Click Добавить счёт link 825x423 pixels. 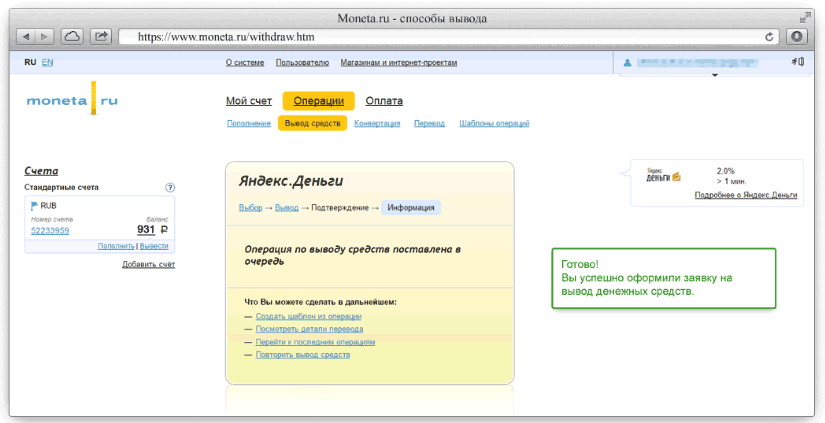click(148, 264)
